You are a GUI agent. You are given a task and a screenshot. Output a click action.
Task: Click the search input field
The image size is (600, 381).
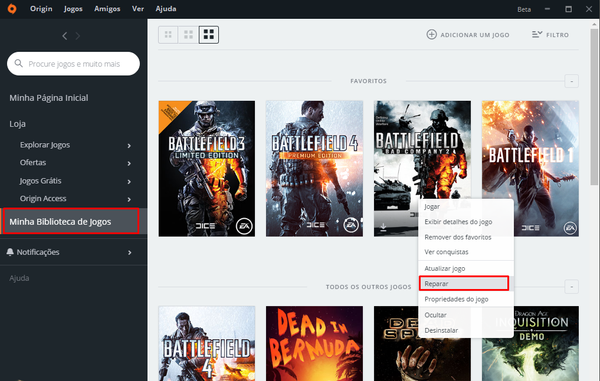(73, 64)
